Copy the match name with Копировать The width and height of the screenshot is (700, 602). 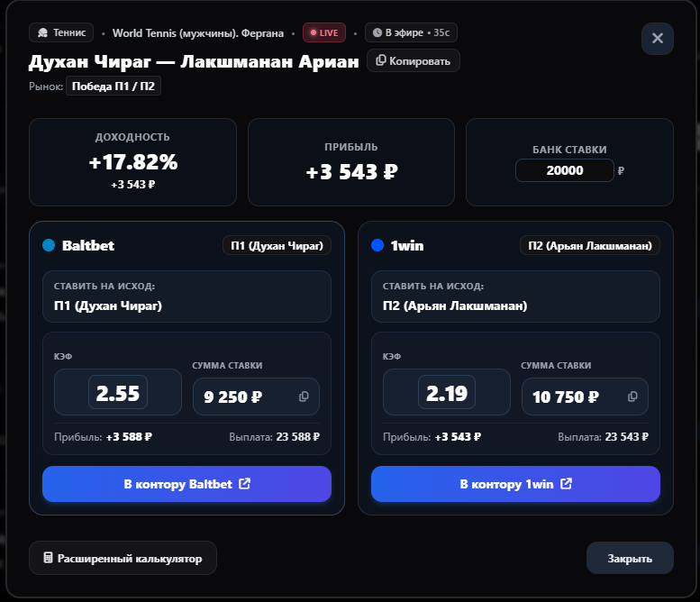(x=413, y=60)
